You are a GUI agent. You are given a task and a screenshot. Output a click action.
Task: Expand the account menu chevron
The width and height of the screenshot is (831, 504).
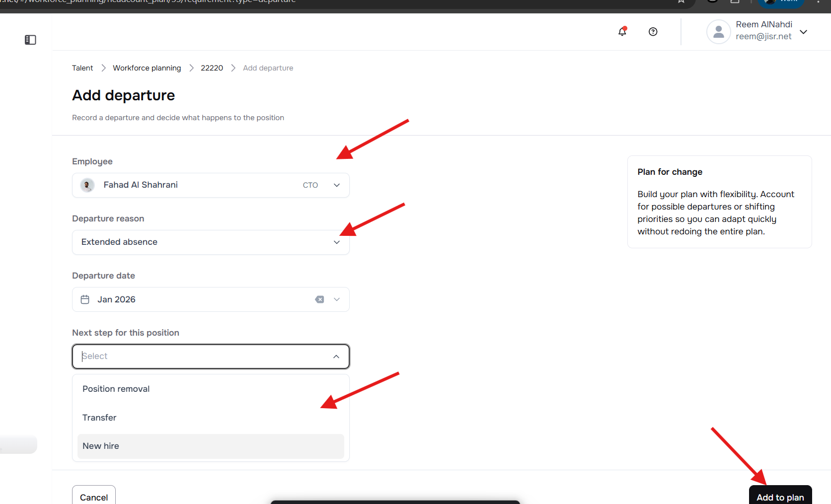(x=803, y=32)
